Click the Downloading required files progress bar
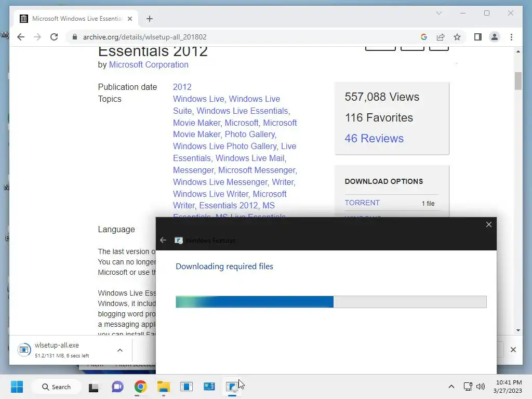The width and height of the screenshot is (532, 399). click(331, 302)
